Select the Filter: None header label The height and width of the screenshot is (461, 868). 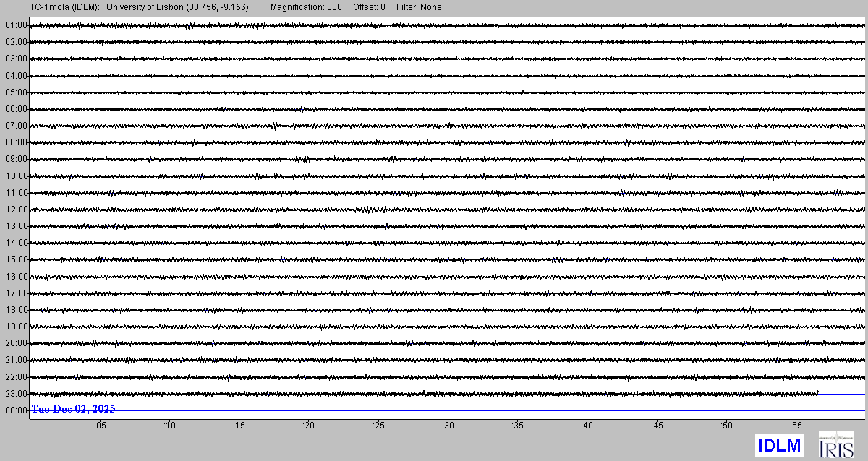(419, 7)
